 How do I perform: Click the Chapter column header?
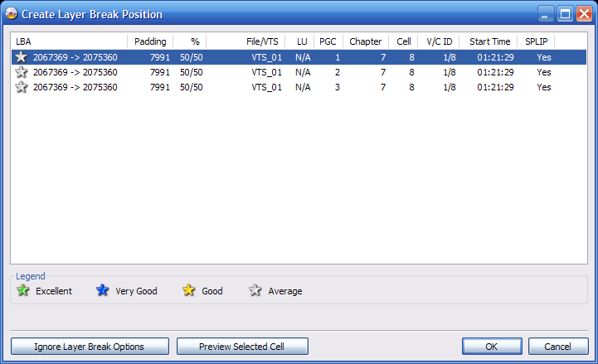[x=365, y=41]
